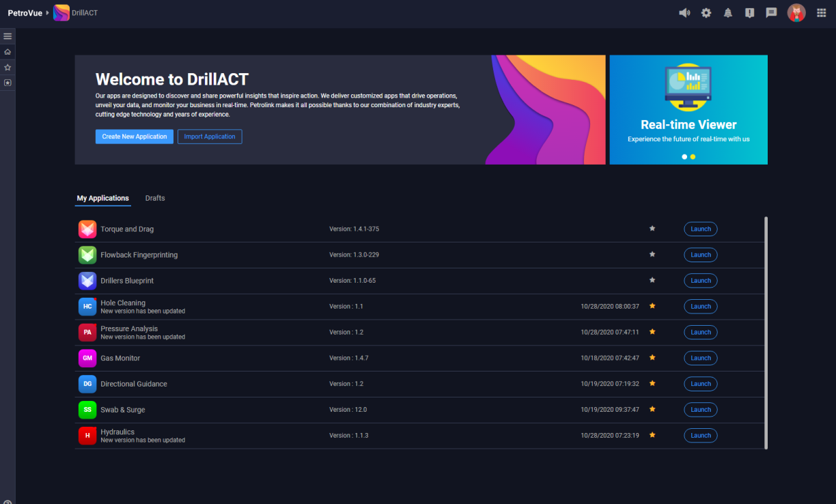Click the Import Application button
This screenshot has width=836, height=504.
coord(210,137)
